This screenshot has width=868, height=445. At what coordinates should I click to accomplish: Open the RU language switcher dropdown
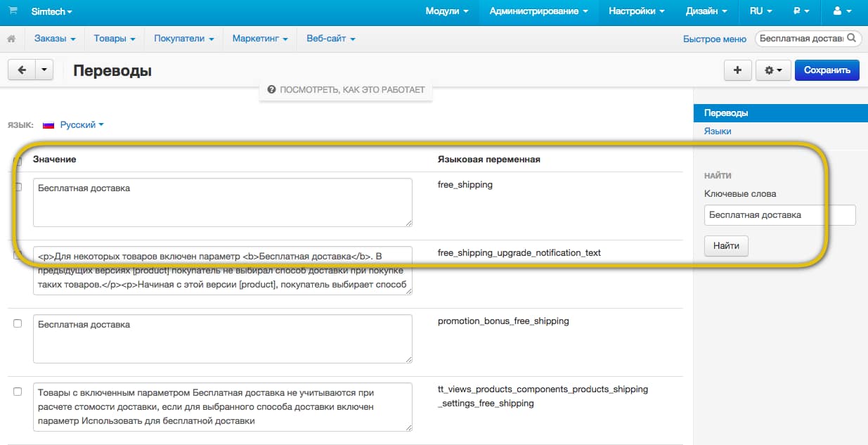tap(760, 11)
